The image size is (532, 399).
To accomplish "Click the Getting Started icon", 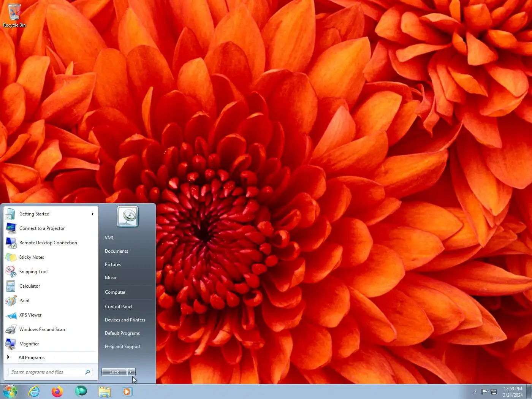I will 11,214.
